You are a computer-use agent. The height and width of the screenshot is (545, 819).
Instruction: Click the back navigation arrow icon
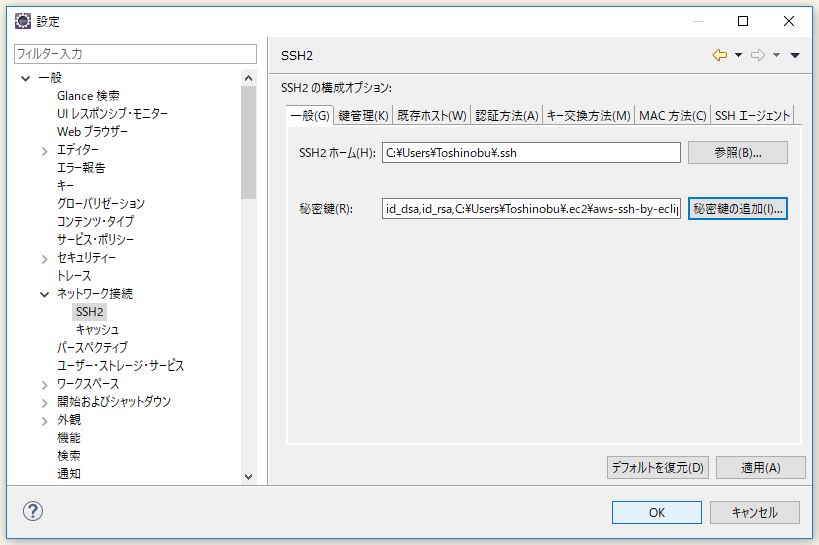720,55
